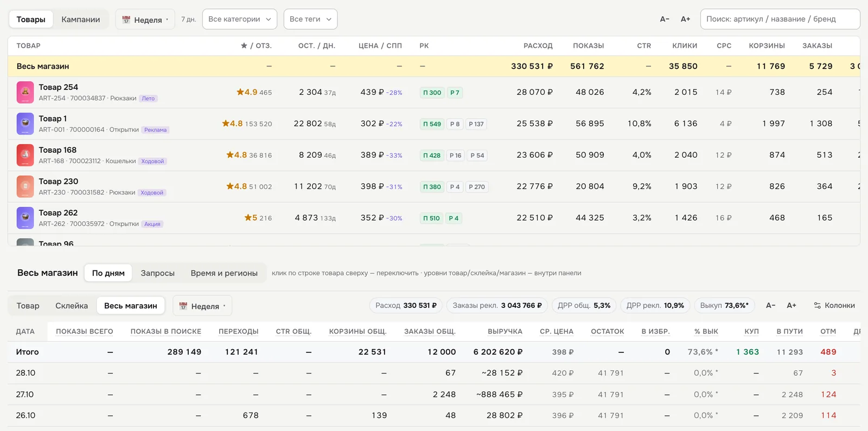This screenshot has height=431, width=868.
Task: Open thumbnail icon of Товар 262
Action: pyautogui.click(x=25, y=218)
